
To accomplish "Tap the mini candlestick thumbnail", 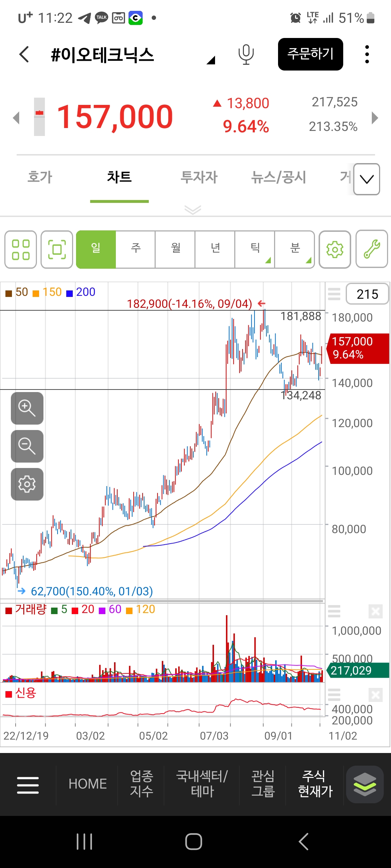I will pyautogui.click(x=39, y=117).
